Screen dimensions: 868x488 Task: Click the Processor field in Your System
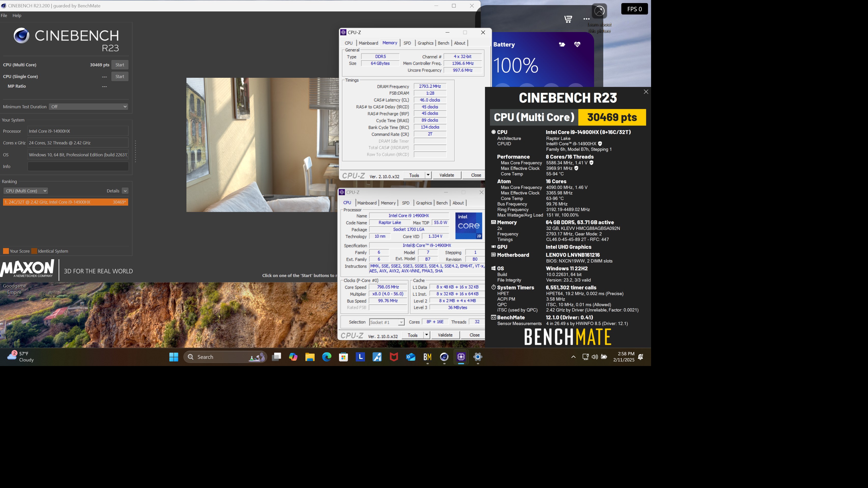tap(78, 131)
